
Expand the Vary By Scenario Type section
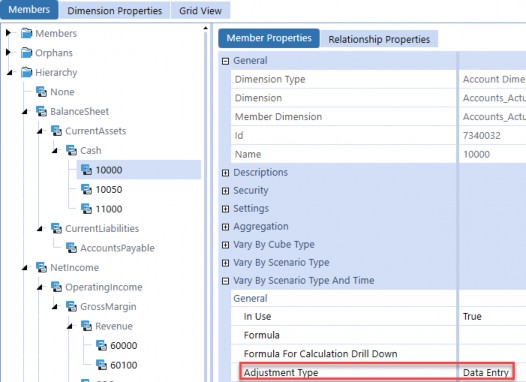coord(225,263)
